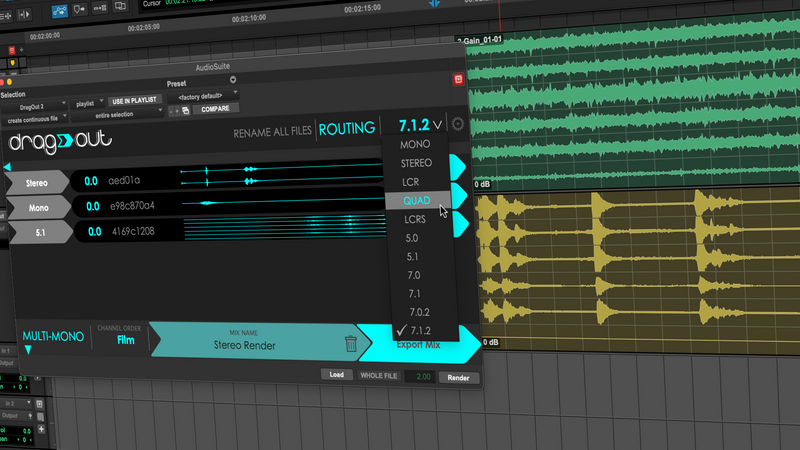
Task: Select next preset with plus button
Action: click(177, 111)
